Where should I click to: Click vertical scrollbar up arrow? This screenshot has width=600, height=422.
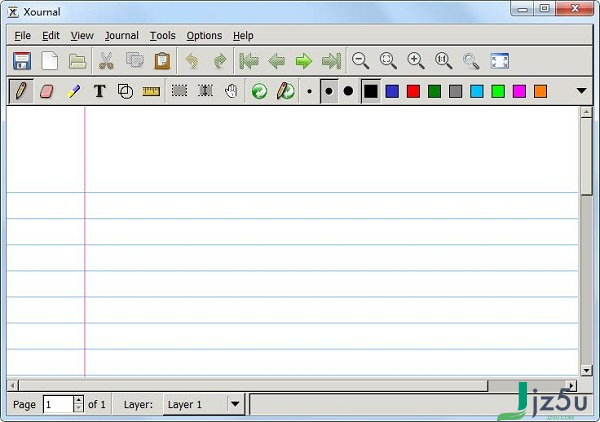click(x=586, y=112)
